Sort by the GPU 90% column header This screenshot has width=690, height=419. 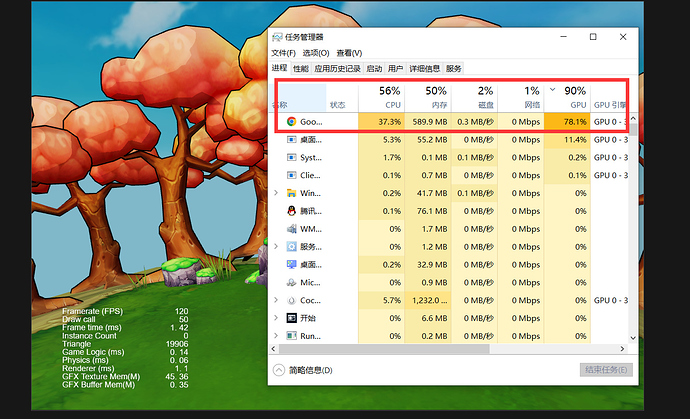(568, 97)
